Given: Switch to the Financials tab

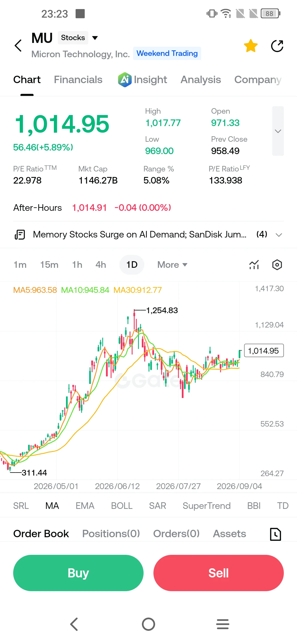Looking at the screenshot, I should coord(78,80).
